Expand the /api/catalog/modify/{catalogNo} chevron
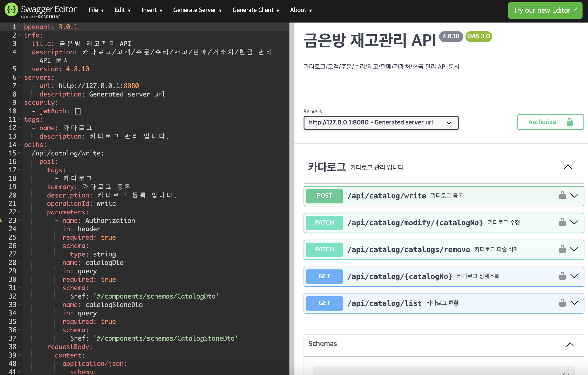 574,222
